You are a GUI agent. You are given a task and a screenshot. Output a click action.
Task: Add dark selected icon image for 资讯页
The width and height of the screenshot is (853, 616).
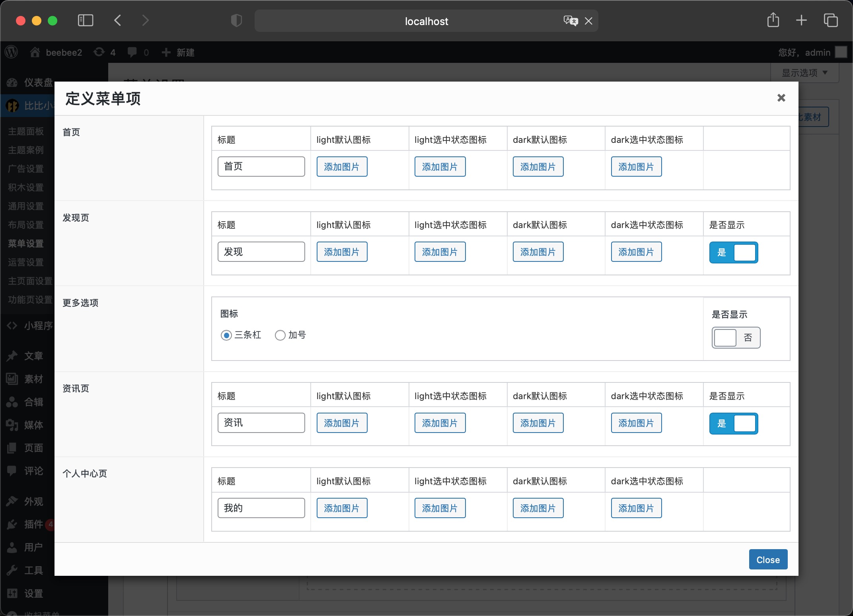tap(636, 423)
